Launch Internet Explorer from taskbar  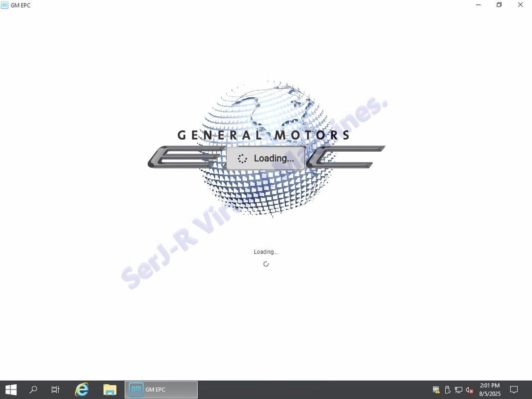tap(82, 390)
